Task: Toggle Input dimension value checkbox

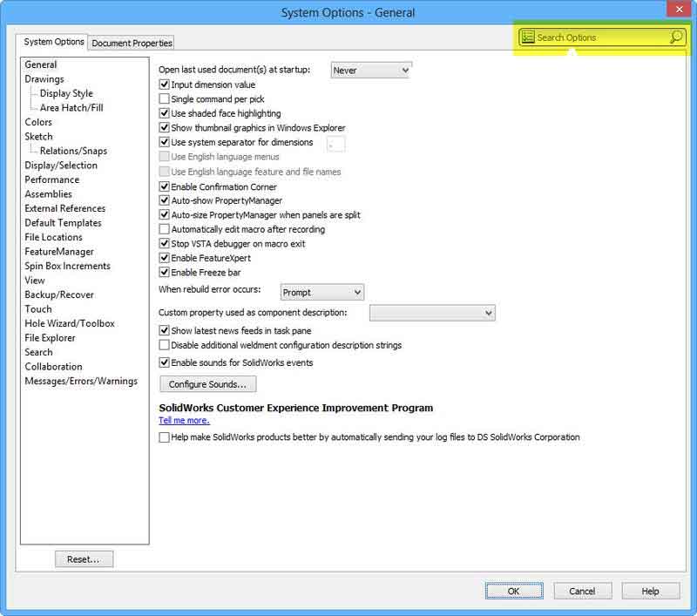Action: (x=164, y=85)
